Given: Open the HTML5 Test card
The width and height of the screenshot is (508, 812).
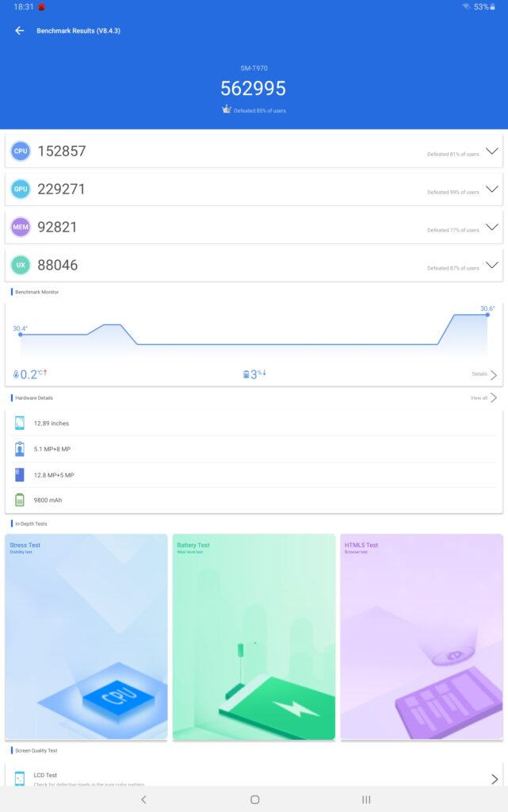Looking at the screenshot, I should coord(422,637).
